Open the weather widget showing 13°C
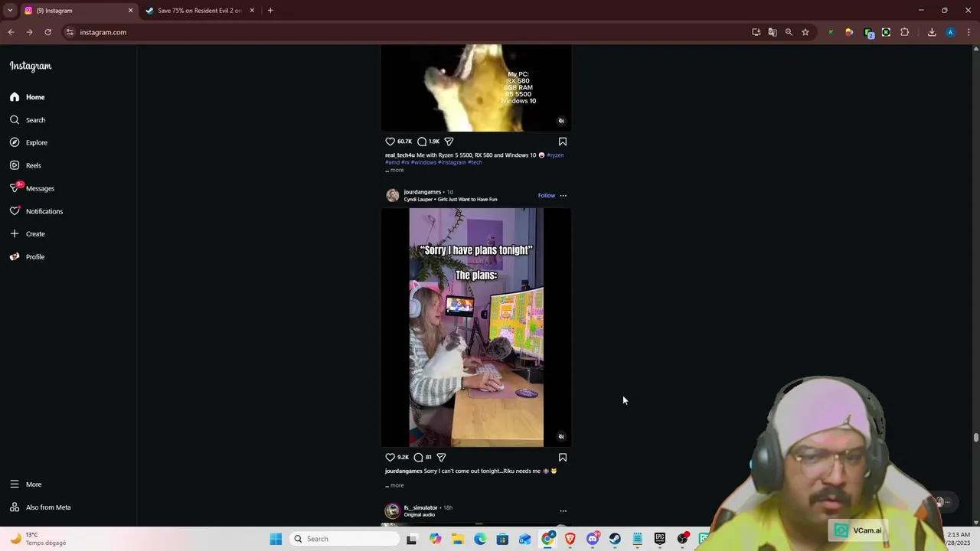 click(x=37, y=539)
